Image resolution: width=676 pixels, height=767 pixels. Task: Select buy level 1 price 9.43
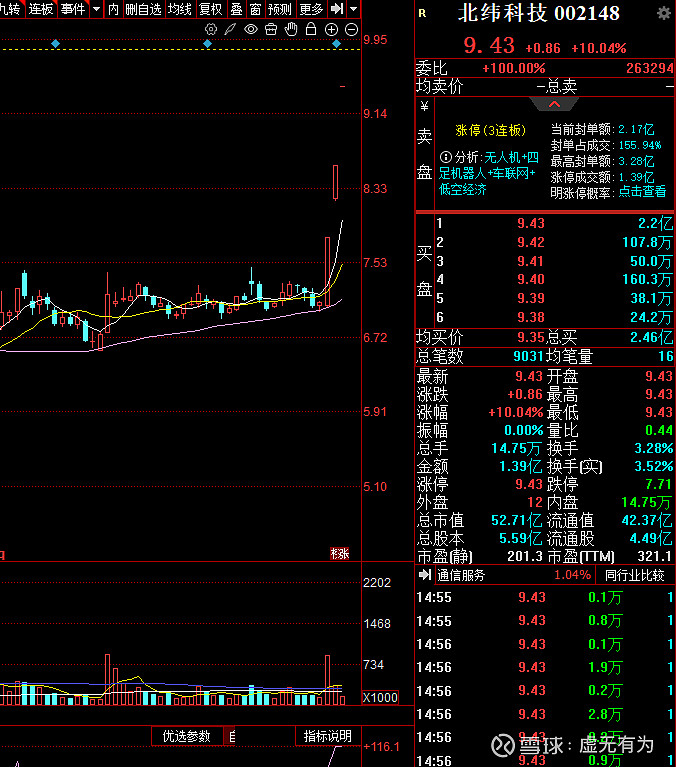tap(531, 224)
